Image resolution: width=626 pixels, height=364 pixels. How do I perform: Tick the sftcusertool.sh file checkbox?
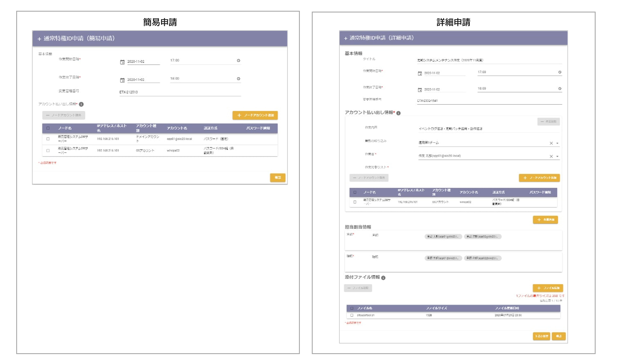tap(352, 315)
